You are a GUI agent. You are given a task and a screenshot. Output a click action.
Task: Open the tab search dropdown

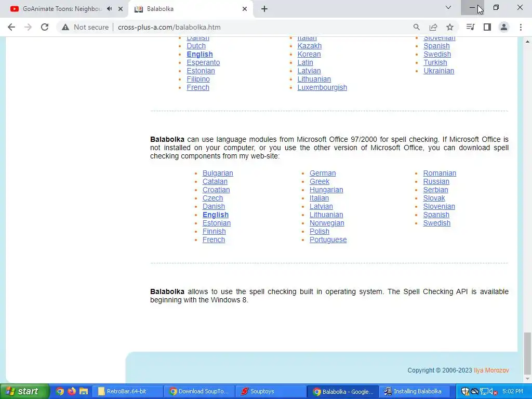tap(448, 7)
